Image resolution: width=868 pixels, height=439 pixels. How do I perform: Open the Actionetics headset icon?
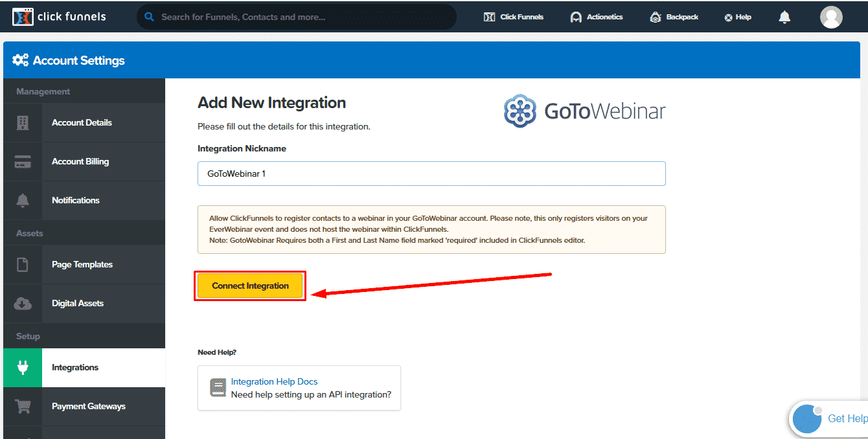576,17
